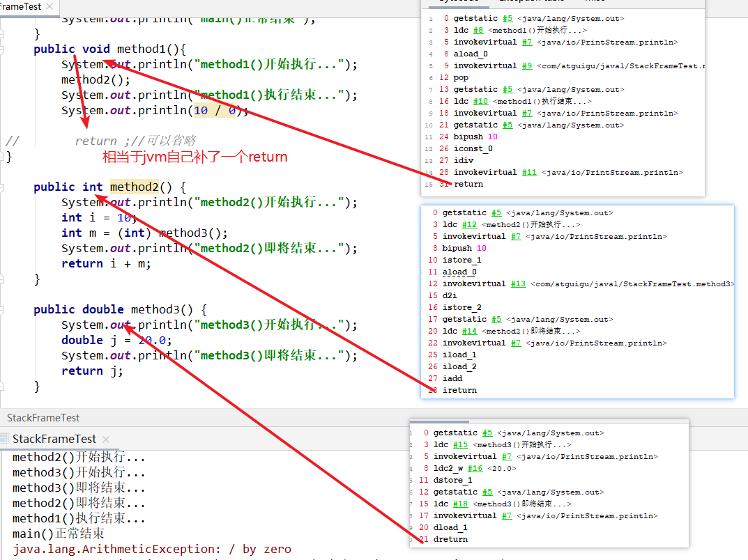This screenshot has width=748, height=560.
Task: Open constant pool link #18 for method3()即将结束
Action: point(460,504)
